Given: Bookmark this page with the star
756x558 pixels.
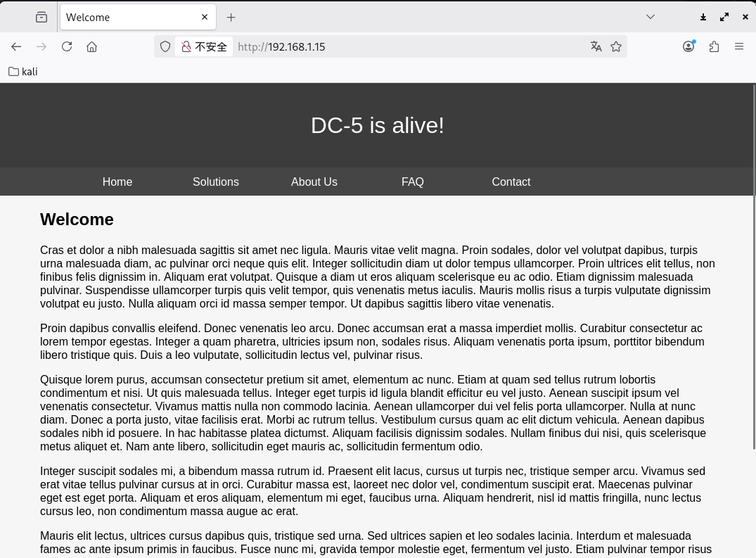Looking at the screenshot, I should point(616,46).
